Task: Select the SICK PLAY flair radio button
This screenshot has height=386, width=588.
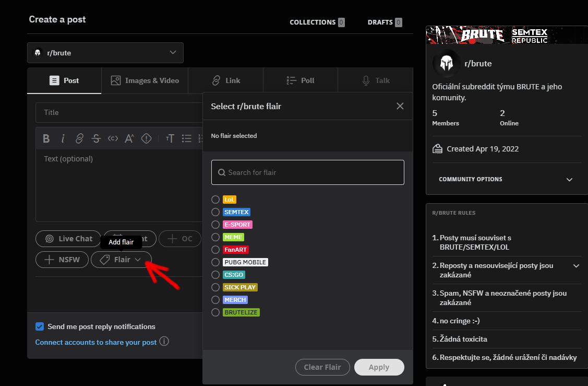Action: pyautogui.click(x=215, y=287)
